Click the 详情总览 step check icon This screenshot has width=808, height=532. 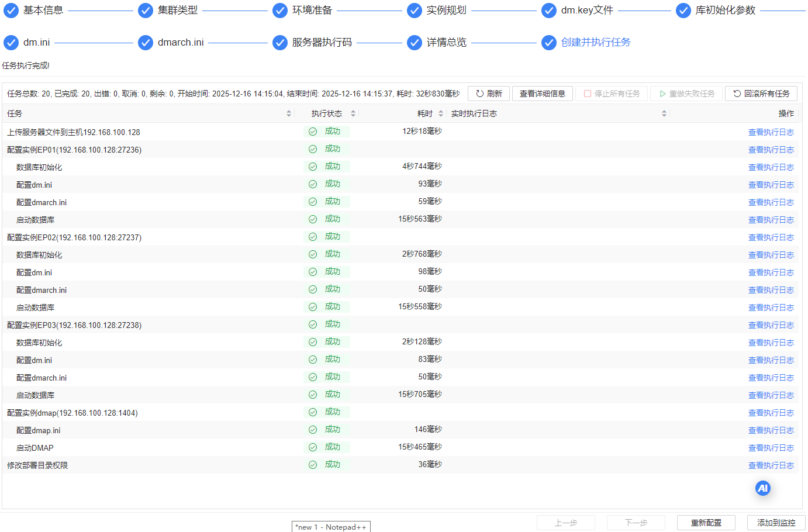pos(415,43)
